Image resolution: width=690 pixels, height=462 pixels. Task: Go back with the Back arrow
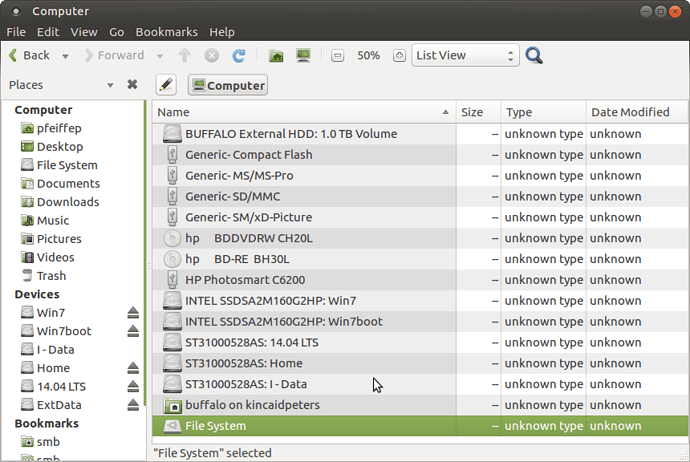(29, 55)
